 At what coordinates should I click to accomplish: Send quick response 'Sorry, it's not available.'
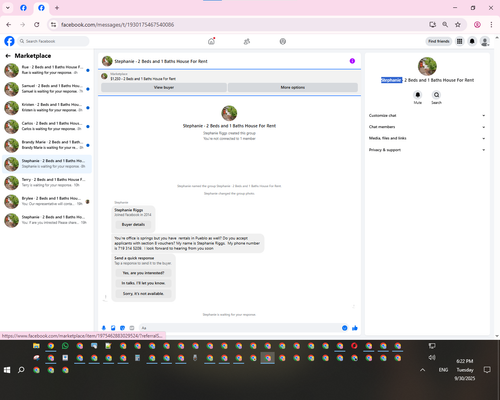pyautogui.click(x=143, y=294)
